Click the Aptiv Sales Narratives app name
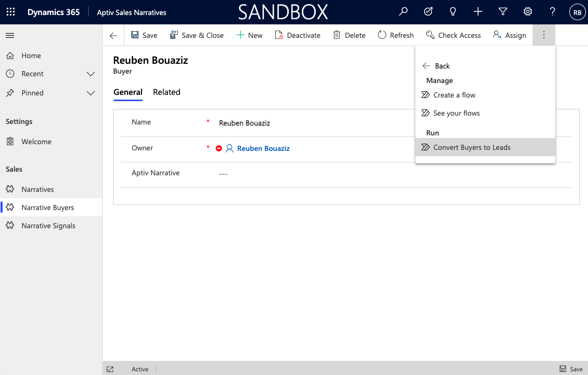 tap(132, 12)
